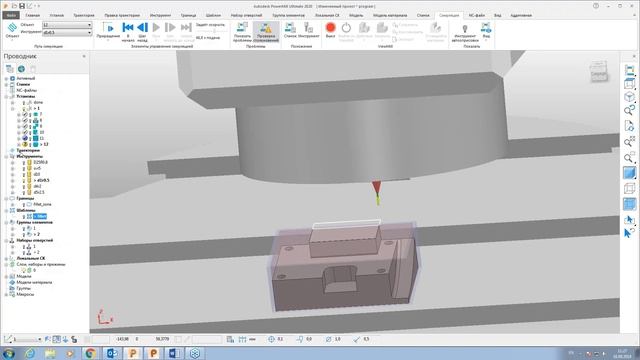Click the view cube thumbnail

(x=598, y=71)
